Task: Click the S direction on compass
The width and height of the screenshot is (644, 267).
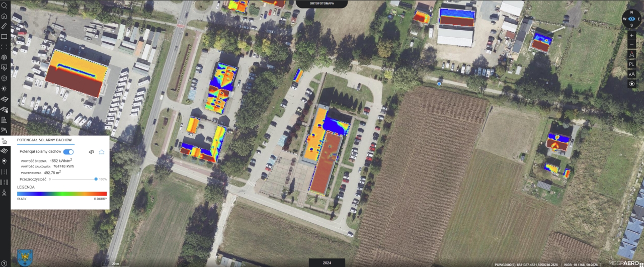Action: coord(632,26)
